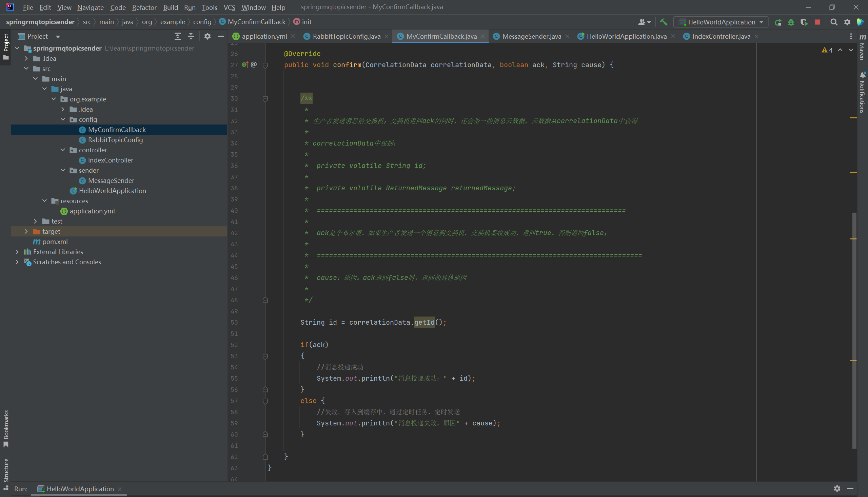The height and width of the screenshot is (497, 868).
Task: Click the warnings indicator showing 4
Action: click(x=827, y=50)
